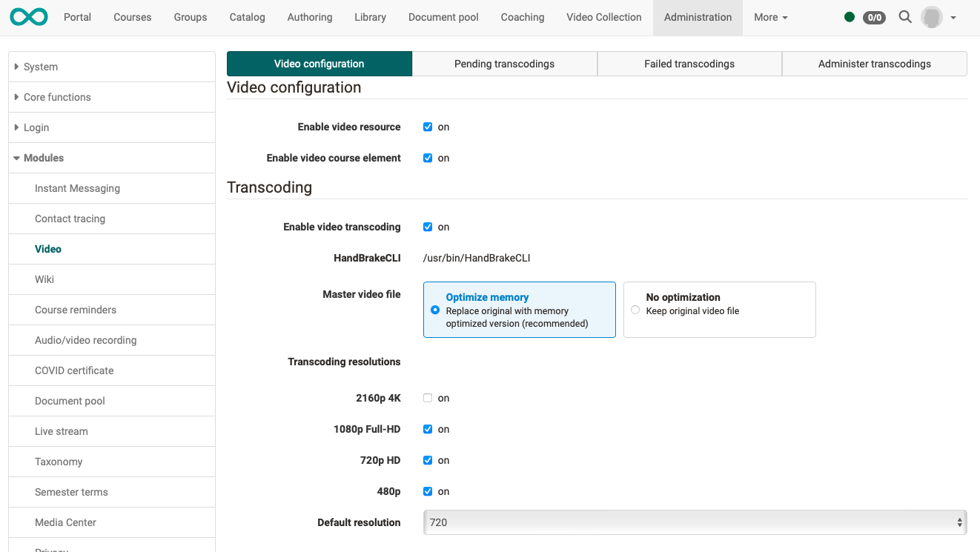Open the Live stream module settings
This screenshot has width=980, height=552.
pos(61,431)
